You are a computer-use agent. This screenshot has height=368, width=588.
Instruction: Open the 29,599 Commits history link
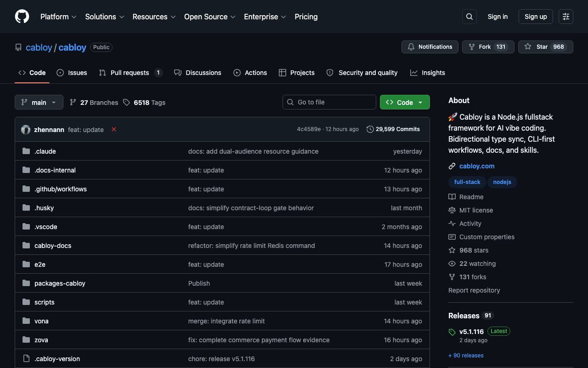click(393, 129)
